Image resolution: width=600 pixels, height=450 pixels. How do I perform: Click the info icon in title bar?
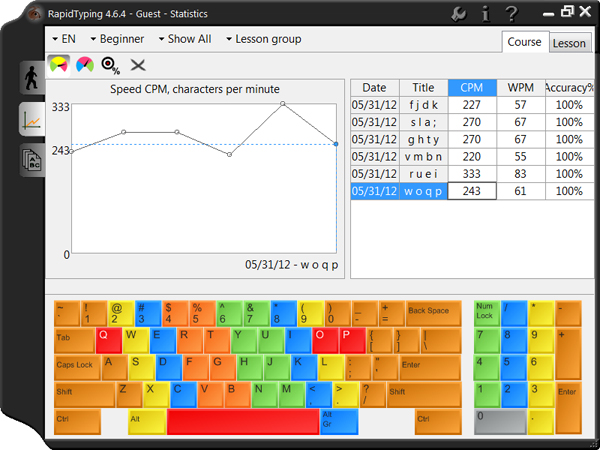click(485, 13)
